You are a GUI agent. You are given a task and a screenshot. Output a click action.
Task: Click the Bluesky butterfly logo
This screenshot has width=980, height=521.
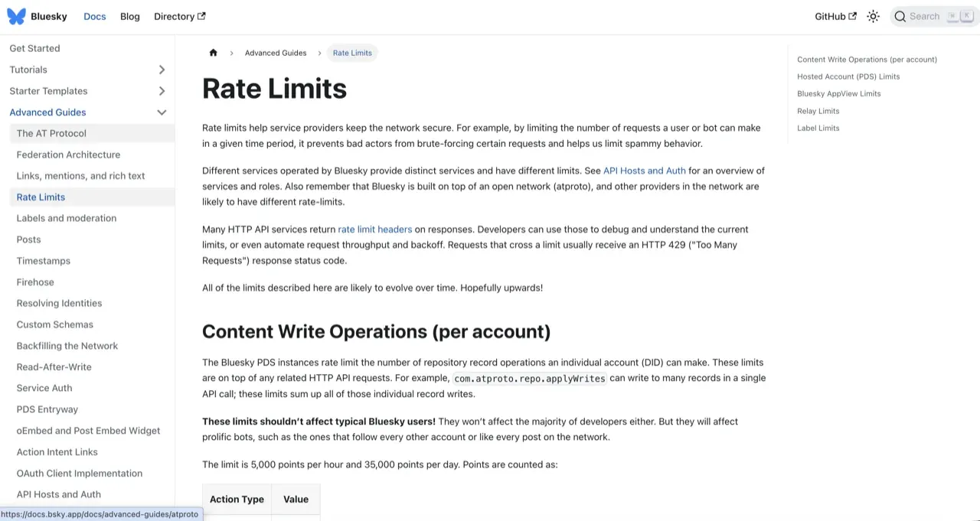pyautogui.click(x=16, y=16)
